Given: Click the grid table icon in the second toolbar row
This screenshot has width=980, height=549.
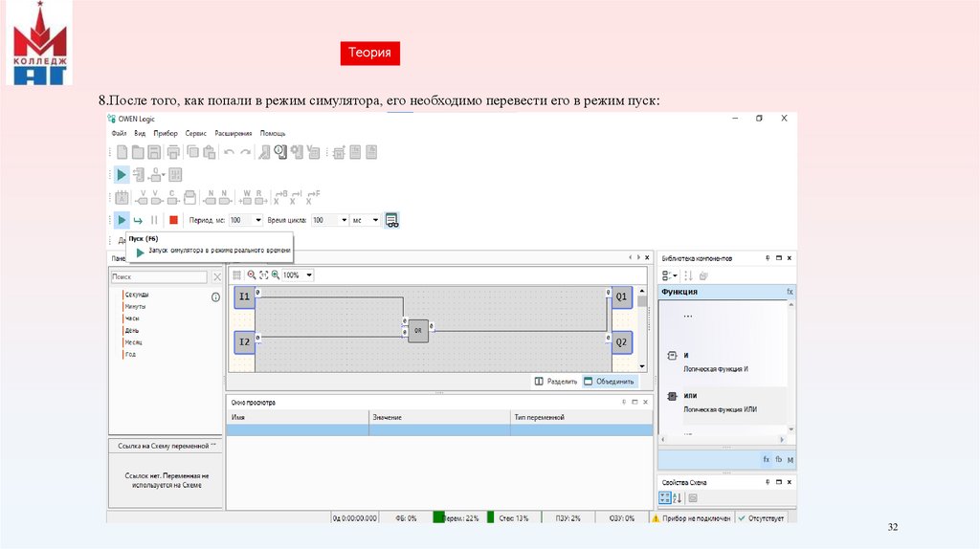Looking at the screenshot, I should pos(176,175).
